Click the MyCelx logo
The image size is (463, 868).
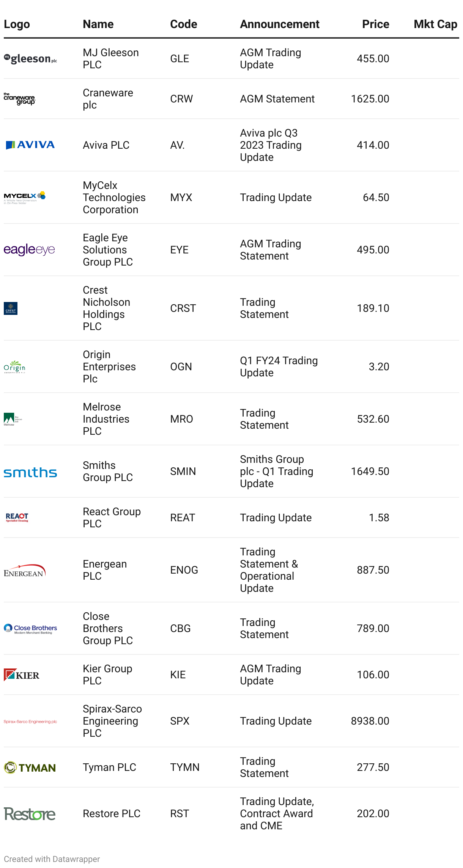[25, 197]
